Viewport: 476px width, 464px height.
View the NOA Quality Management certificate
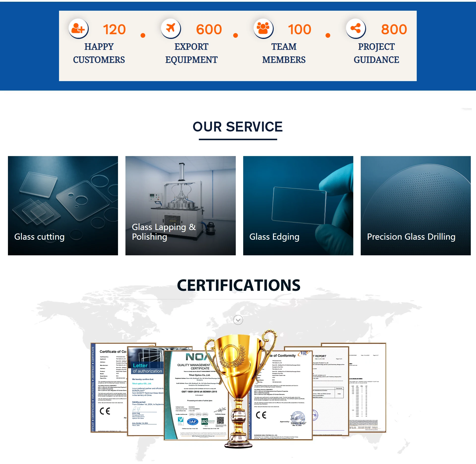196,397
